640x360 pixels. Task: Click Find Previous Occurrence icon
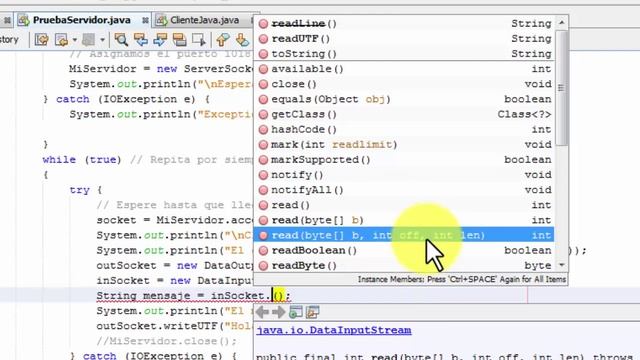point(140,40)
